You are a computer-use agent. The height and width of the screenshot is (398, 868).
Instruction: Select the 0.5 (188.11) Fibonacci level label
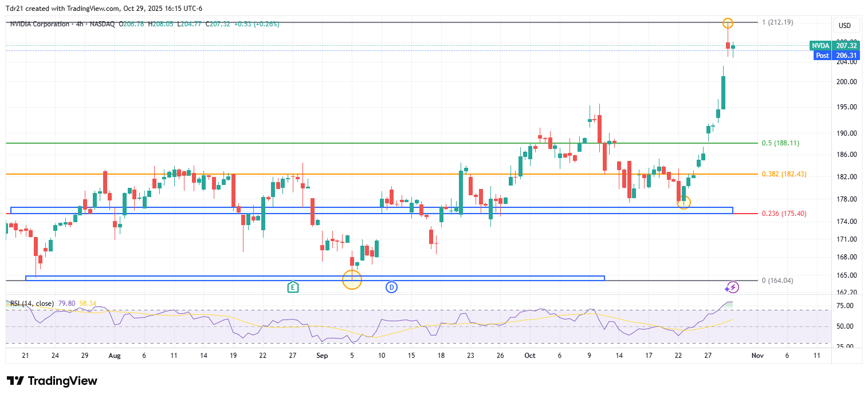[780, 143]
